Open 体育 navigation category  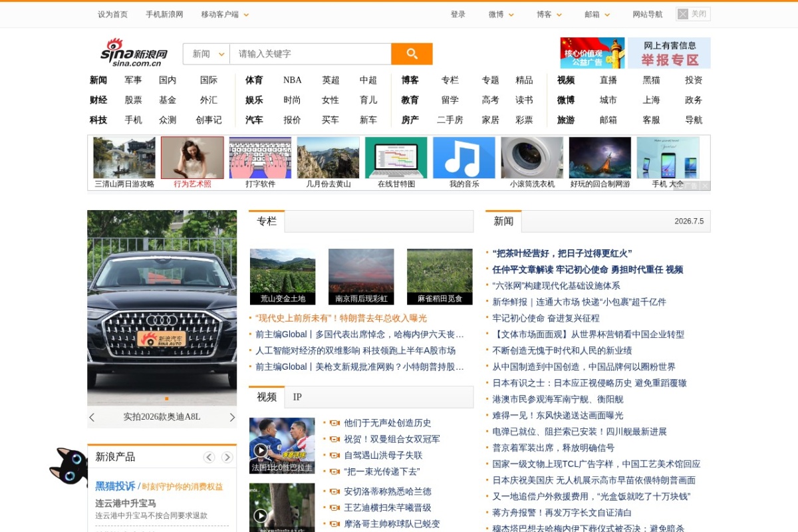[x=254, y=80]
